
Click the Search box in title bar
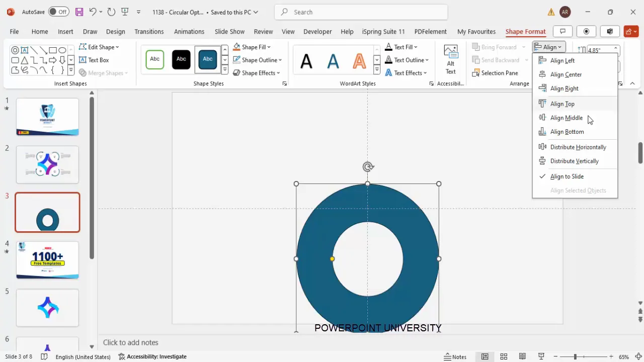pos(361,12)
